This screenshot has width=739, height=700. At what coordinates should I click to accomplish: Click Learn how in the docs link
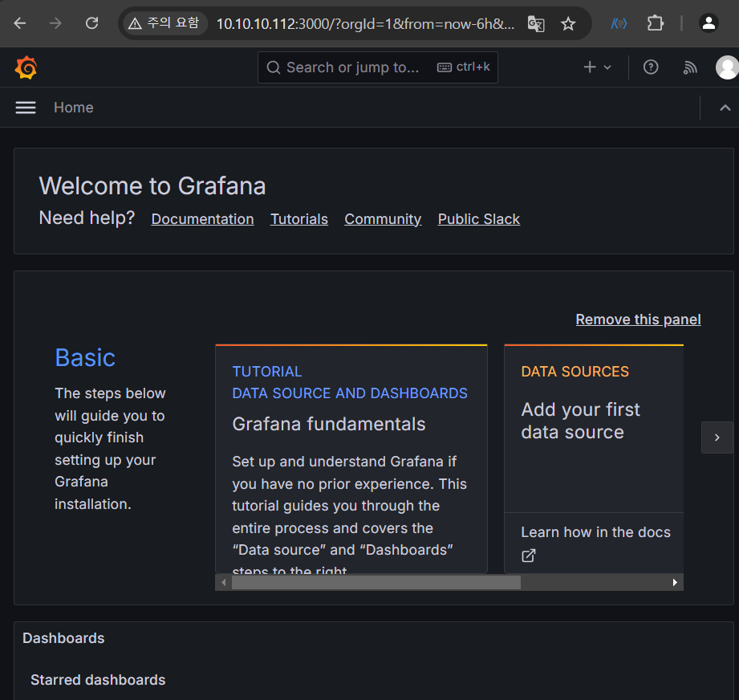point(595,532)
